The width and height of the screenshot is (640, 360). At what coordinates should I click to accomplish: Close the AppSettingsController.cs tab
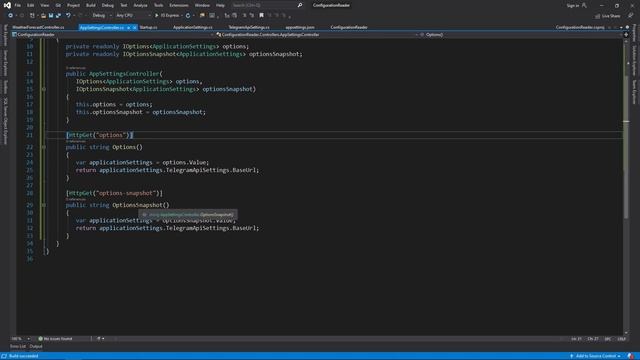point(134,27)
